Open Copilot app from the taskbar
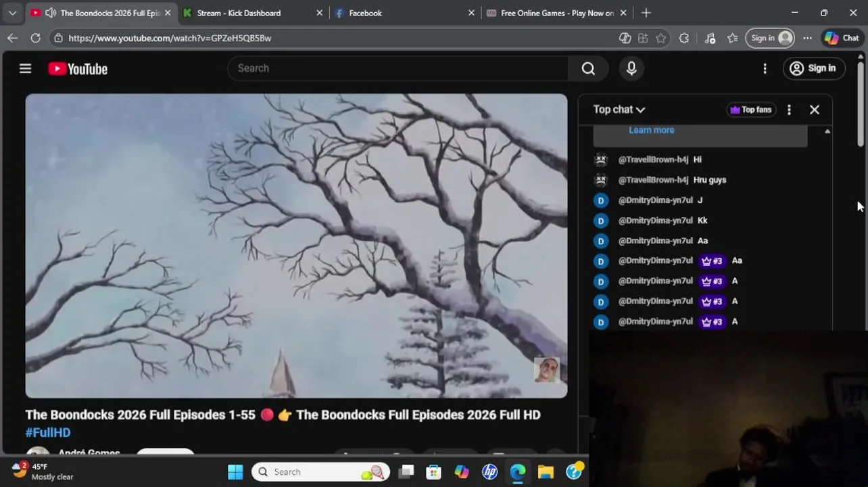Viewport: 868px width, 487px height. 462,472
